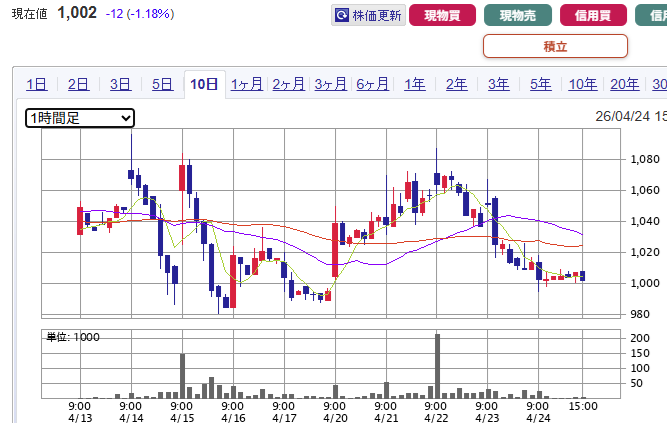Open the 6ヶ月 chart tab
667x423 pixels.
click(x=372, y=84)
